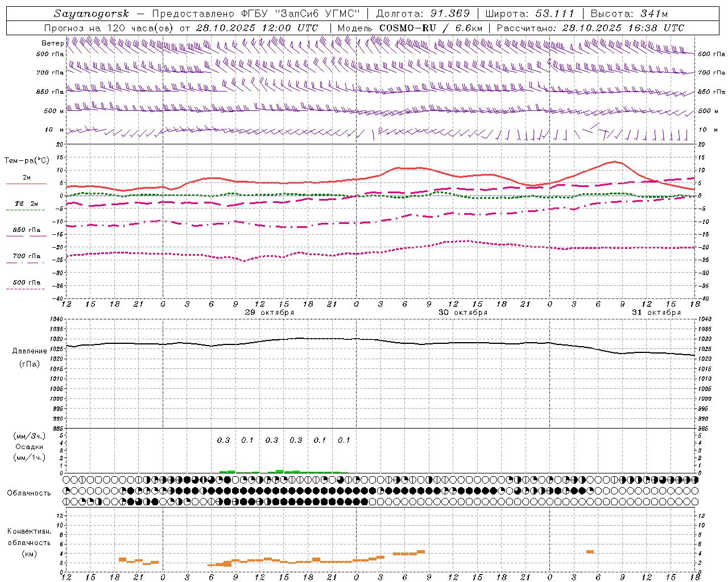Click 'Рассчитано: 28.10.2025 16:38 UTC' timestamp

pyautogui.click(x=591, y=28)
